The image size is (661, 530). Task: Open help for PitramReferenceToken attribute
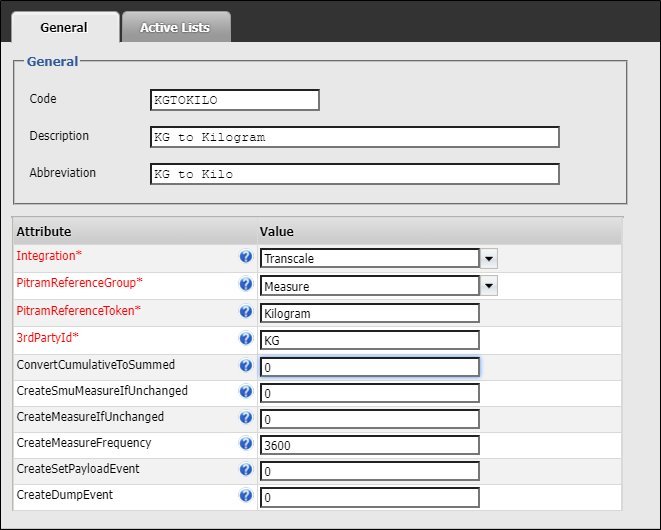tap(245, 312)
